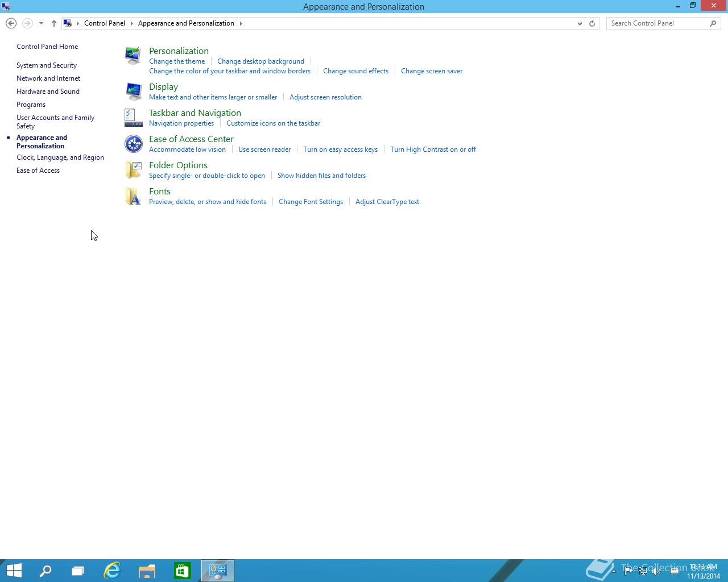Click Adjust screen resolution
The height and width of the screenshot is (582, 728).
325,97
